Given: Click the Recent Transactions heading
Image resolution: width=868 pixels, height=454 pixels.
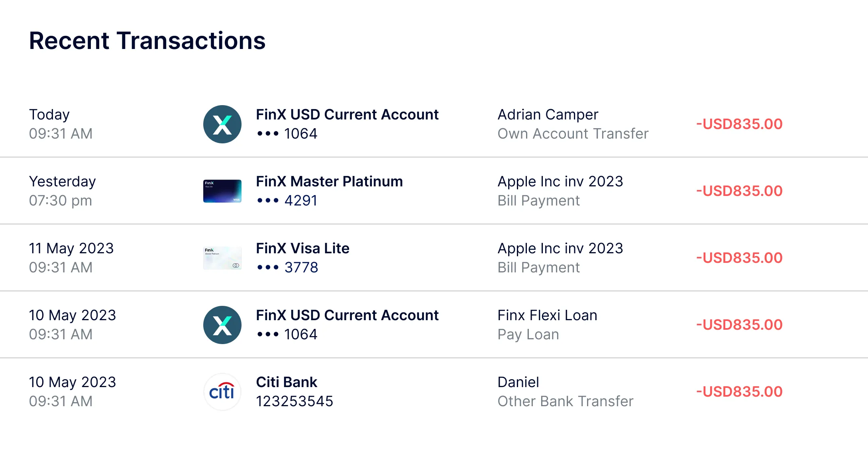Looking at the screenshot, I should [x=147, y=41].
